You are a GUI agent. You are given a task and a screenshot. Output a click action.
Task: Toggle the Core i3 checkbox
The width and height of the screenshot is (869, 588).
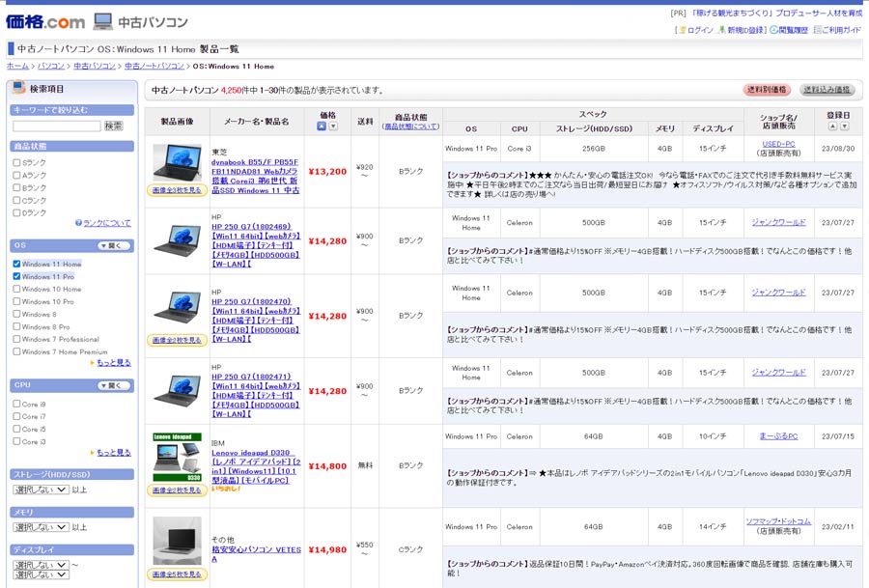pyautogui.click(x=16, y=441)
